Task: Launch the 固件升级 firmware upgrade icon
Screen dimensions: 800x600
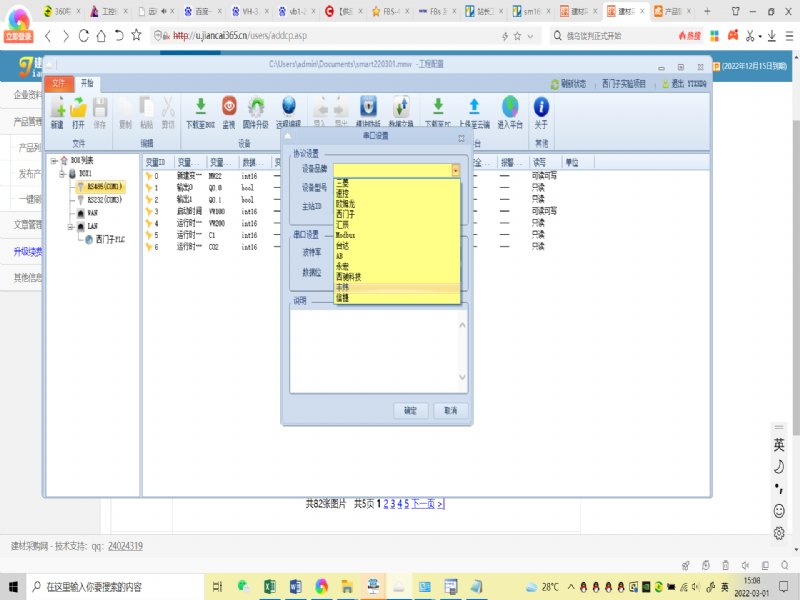Action: tap(257, 108)
